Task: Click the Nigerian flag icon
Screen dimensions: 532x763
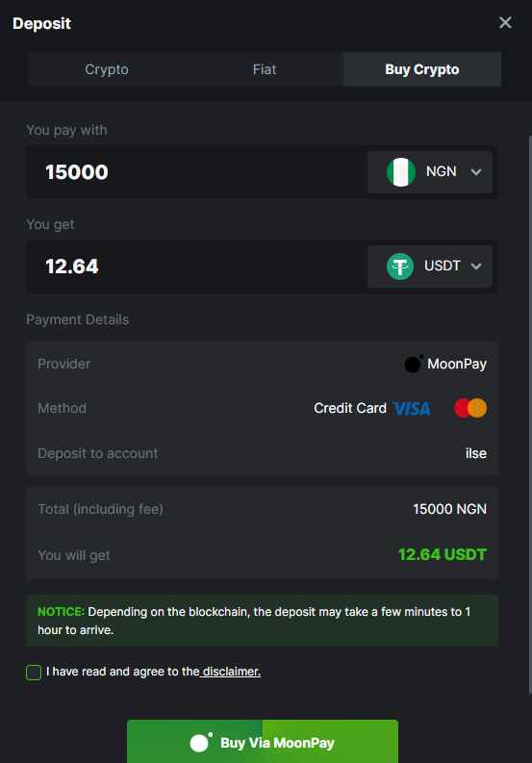Action: pyautogui.click(x=400, y=172)
